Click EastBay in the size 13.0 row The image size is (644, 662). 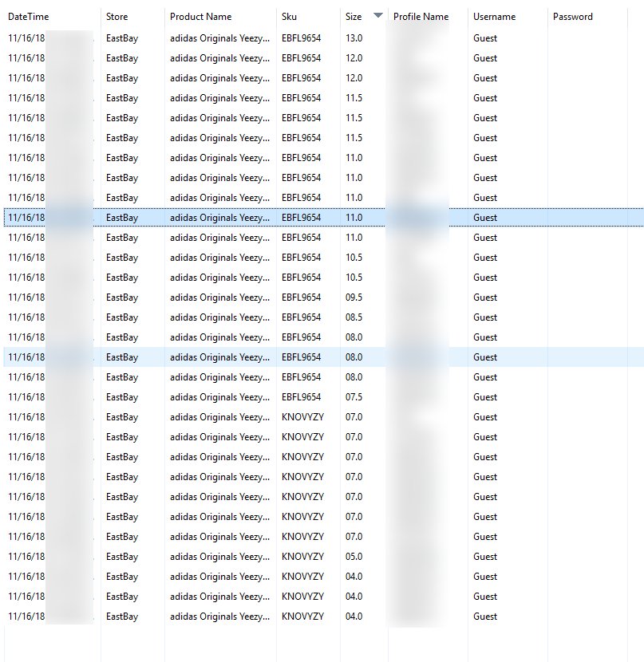122,38
